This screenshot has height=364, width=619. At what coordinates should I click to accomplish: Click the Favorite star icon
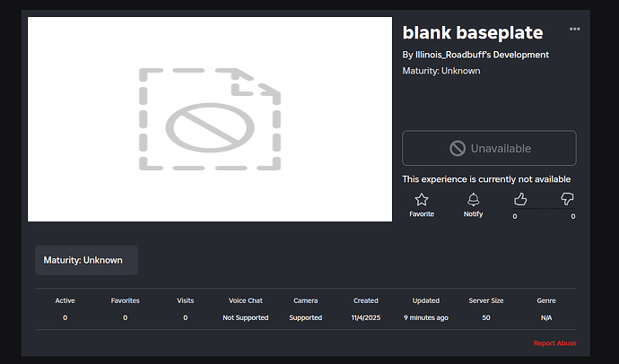(422, 200)
